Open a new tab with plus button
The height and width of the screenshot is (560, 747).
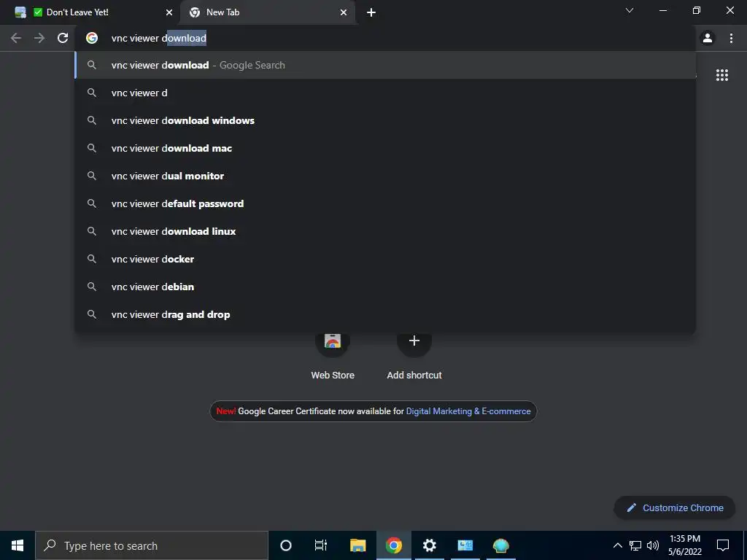point(371,12)
